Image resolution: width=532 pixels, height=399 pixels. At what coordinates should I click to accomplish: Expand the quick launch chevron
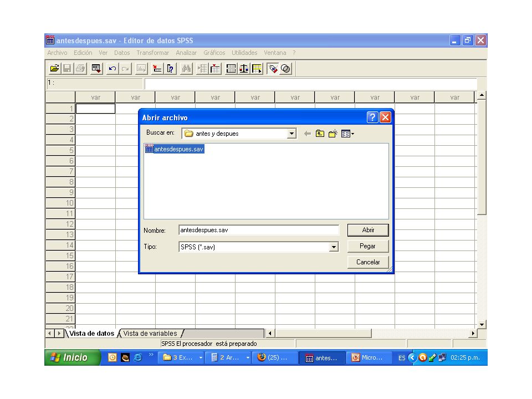tap(151, 355)
